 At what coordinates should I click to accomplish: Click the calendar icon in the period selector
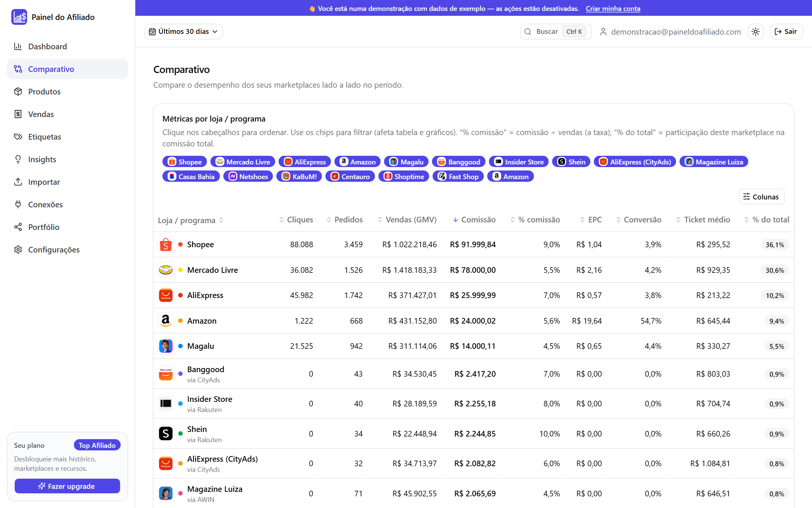[152, 32]
